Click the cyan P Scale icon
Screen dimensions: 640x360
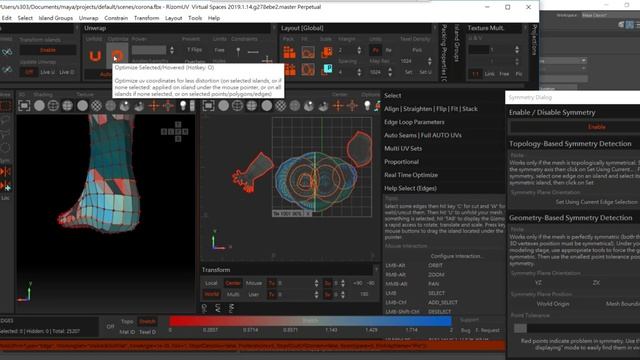tap(327, 69)
